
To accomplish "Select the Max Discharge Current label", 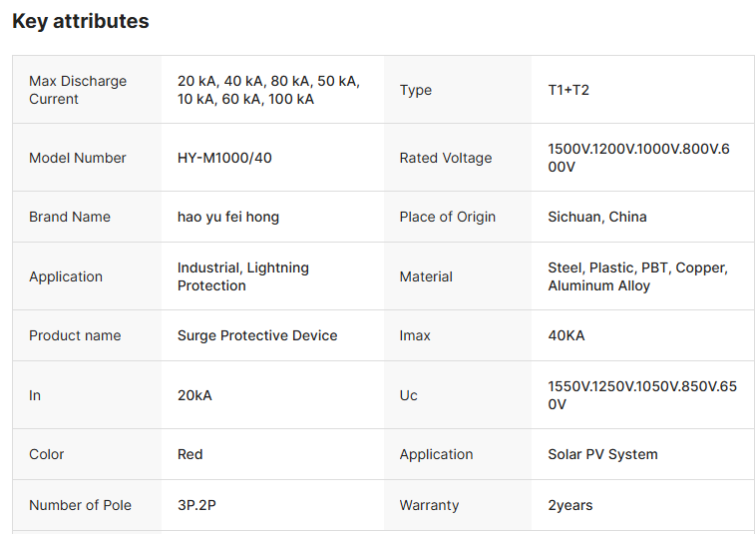I will pyautogui.click(x=78, y=90).
